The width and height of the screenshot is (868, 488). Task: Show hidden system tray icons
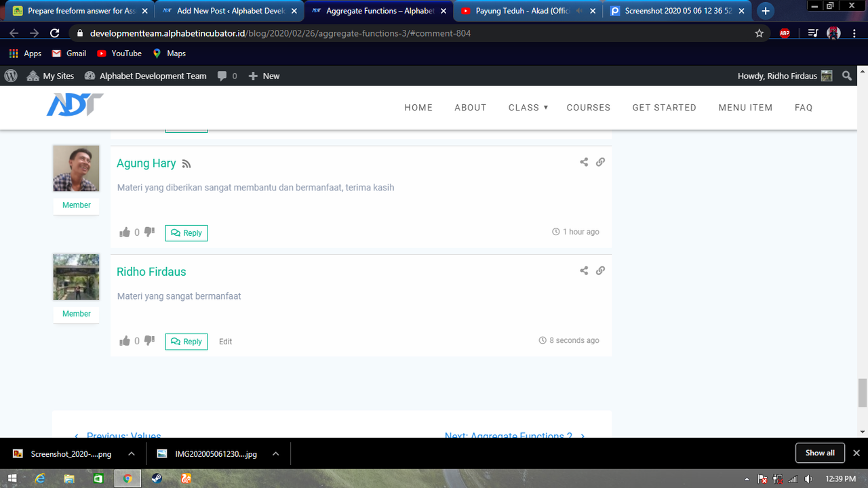click(x=747, y=479)
